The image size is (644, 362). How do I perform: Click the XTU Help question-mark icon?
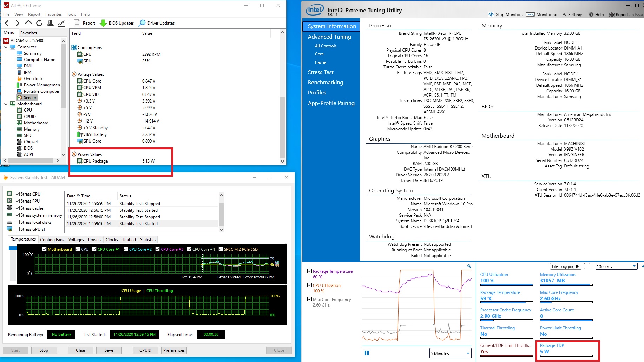[591, 14]
